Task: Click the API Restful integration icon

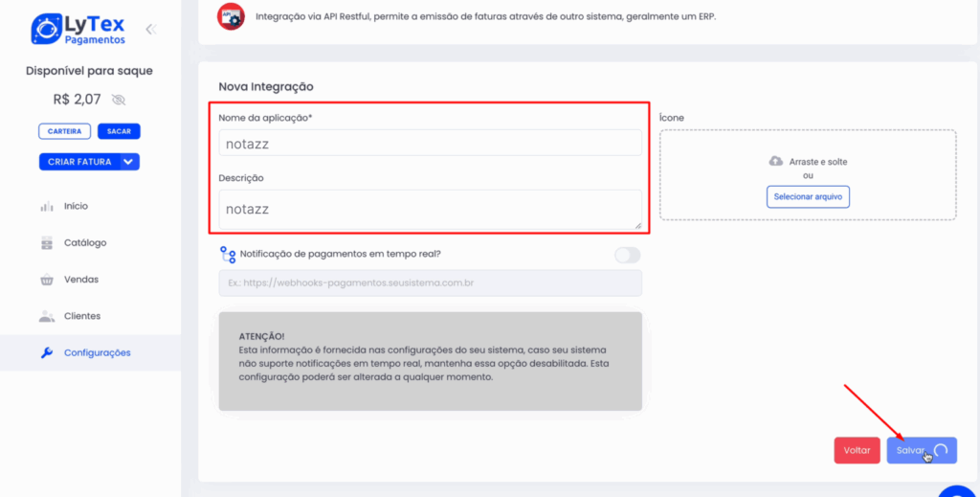Action: (230, 16)
